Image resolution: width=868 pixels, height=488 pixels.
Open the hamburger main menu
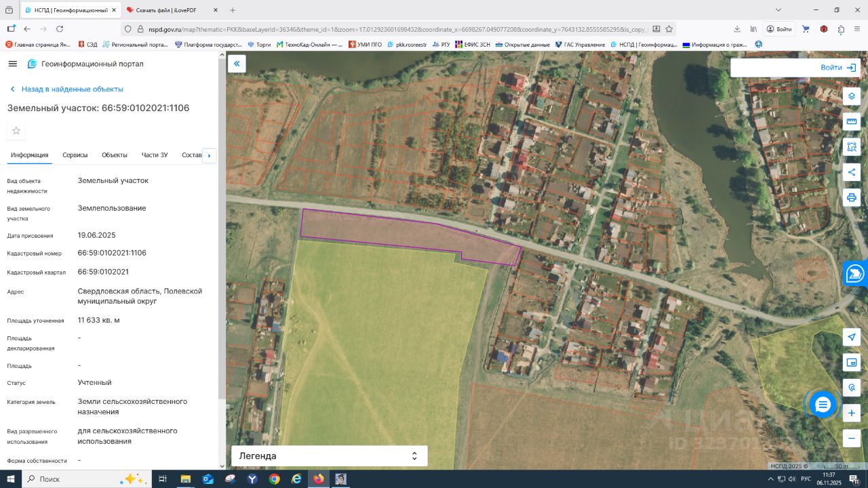pos(13,64)
